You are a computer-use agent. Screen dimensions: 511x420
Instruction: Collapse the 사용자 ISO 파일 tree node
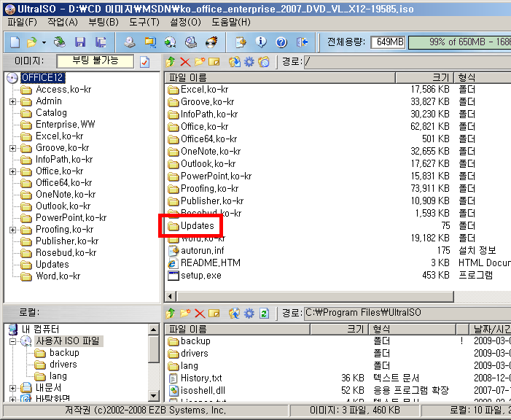12,341
